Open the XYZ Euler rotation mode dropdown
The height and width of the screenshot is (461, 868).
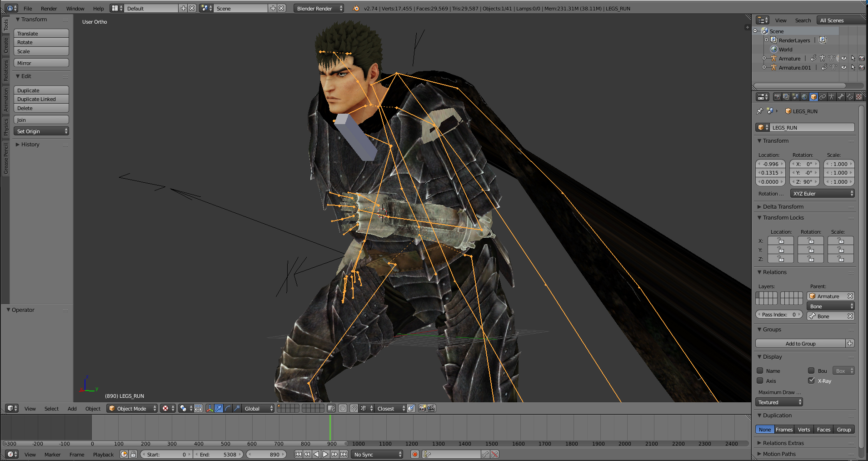(823, 194)
